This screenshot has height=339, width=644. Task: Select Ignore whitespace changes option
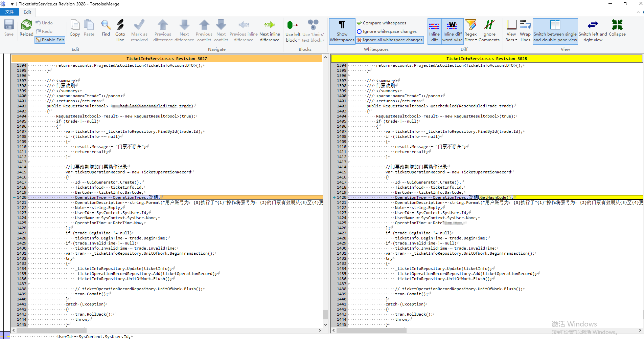coord(387,31)
